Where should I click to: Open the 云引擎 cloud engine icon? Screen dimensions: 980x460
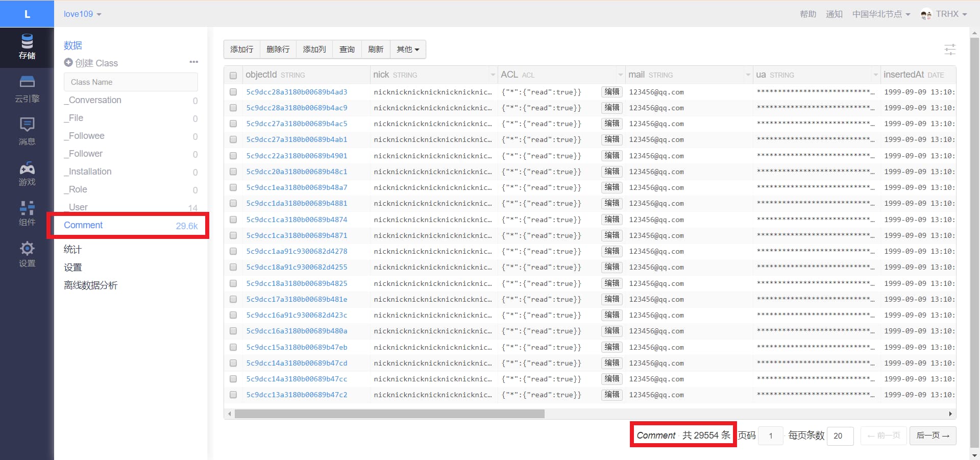27,89
